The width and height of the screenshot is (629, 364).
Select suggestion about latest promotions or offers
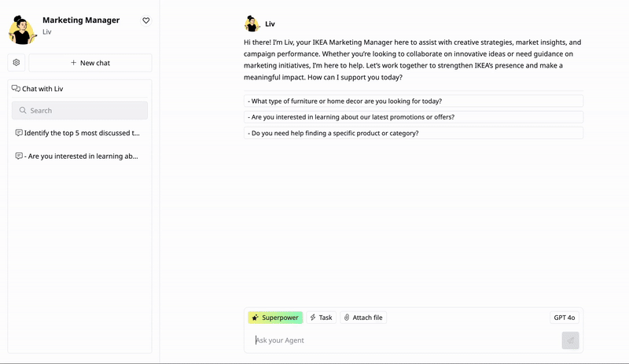coord(414,117)
